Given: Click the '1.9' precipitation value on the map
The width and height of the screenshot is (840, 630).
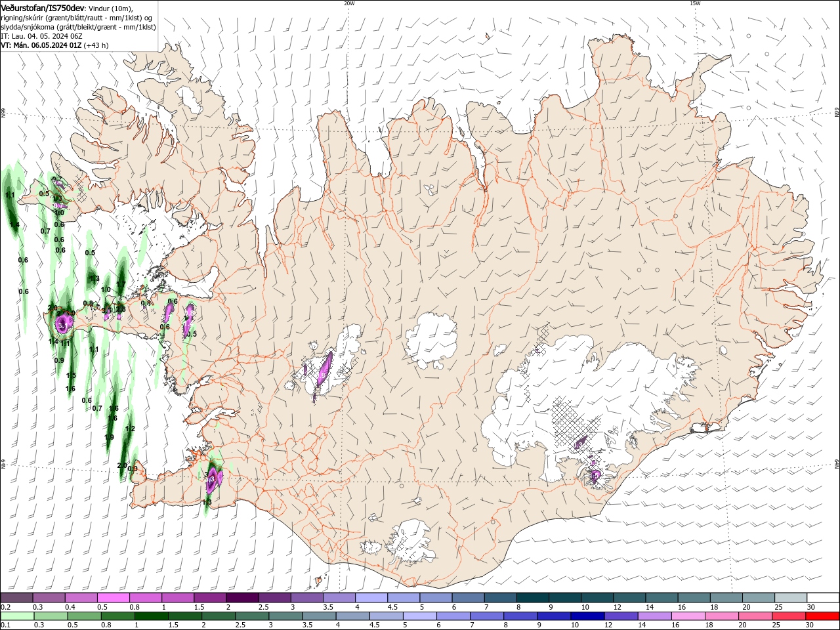Looking at the screenshot, I should [110, 437].
